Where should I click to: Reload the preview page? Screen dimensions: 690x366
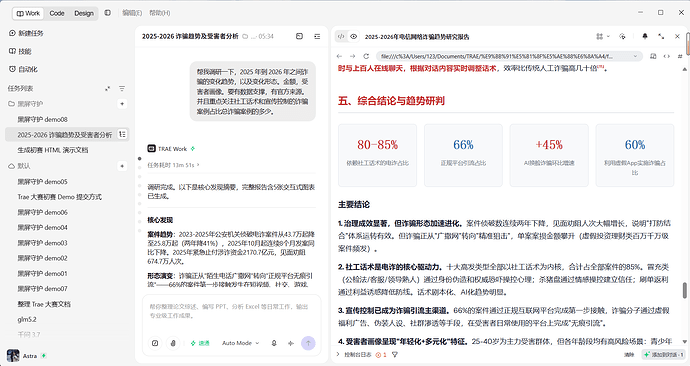tap(366, 56)
